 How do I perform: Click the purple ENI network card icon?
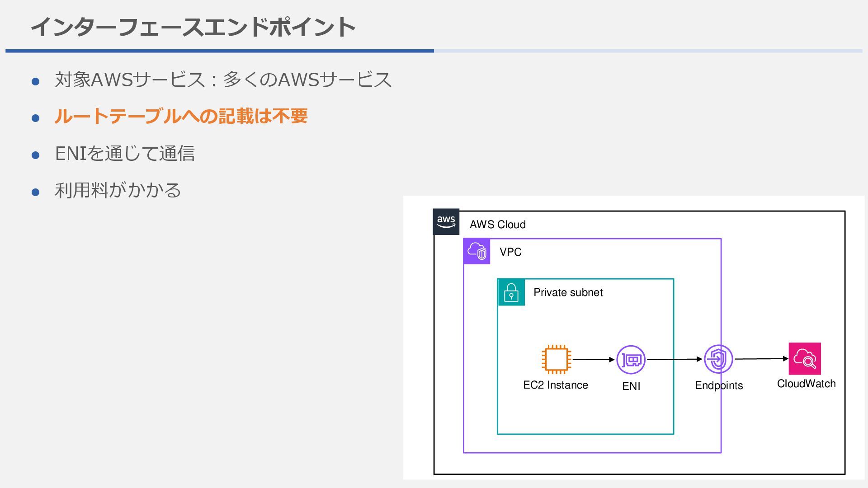[x=631, y=360]
